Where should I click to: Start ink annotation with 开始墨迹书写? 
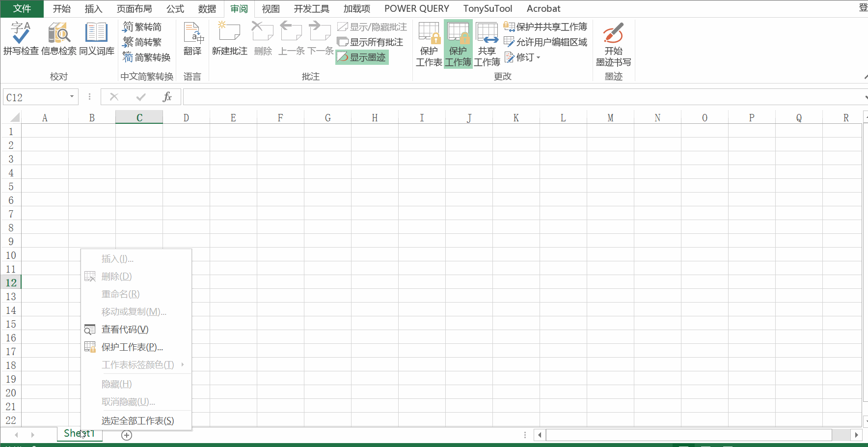[613, 43]
